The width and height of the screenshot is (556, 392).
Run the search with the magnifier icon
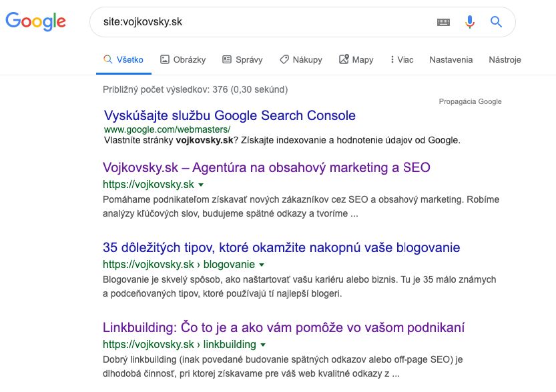[496, 22]
